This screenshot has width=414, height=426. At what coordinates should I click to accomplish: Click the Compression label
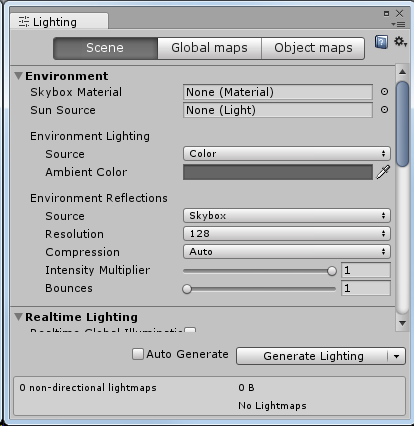pos(82,252)
